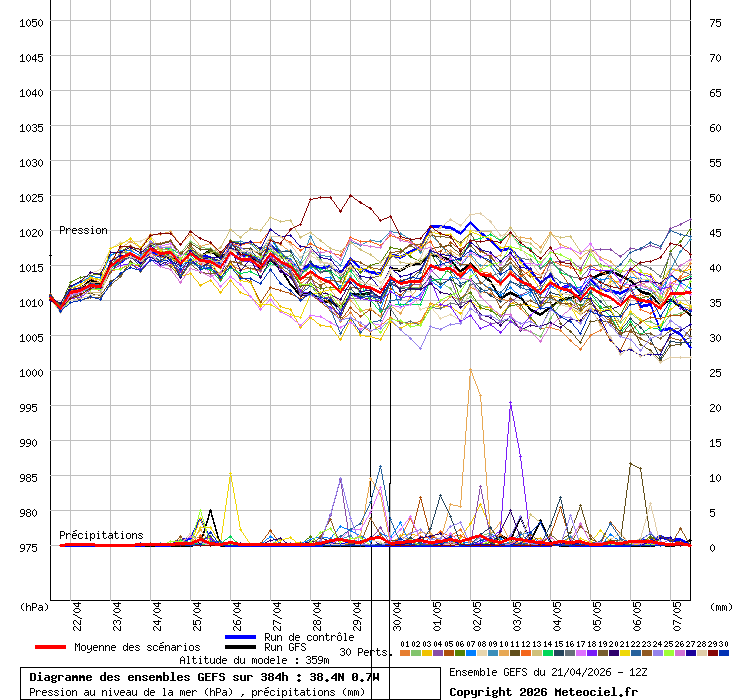Click the '30 Perts.' legend label

pos(364,652)
